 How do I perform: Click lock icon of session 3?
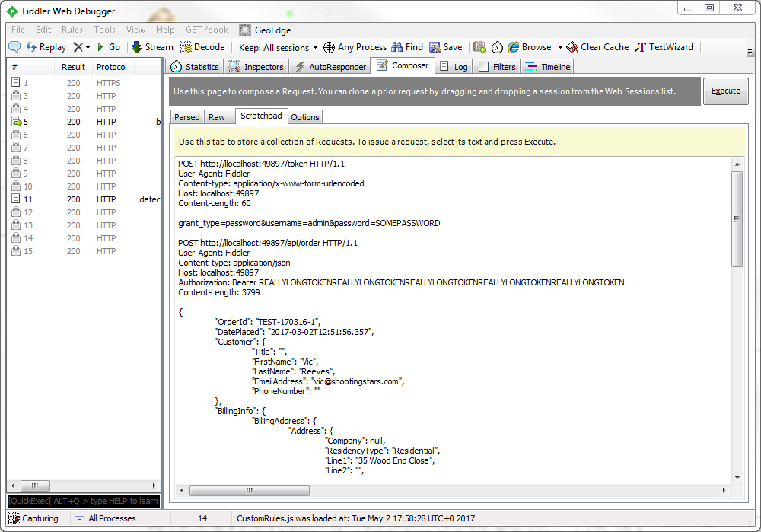pos(15,96)
